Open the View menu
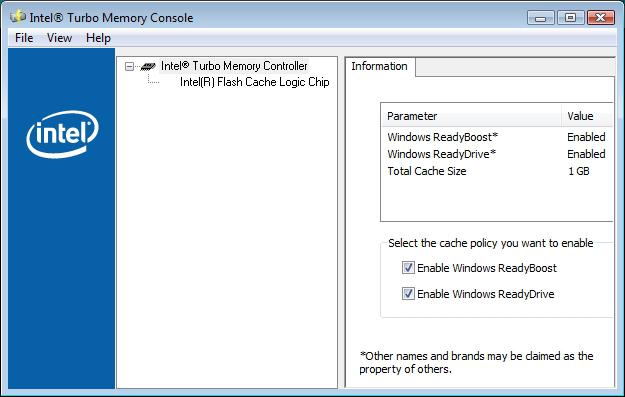This screenshot has width=625, height=397. (59, 38)
